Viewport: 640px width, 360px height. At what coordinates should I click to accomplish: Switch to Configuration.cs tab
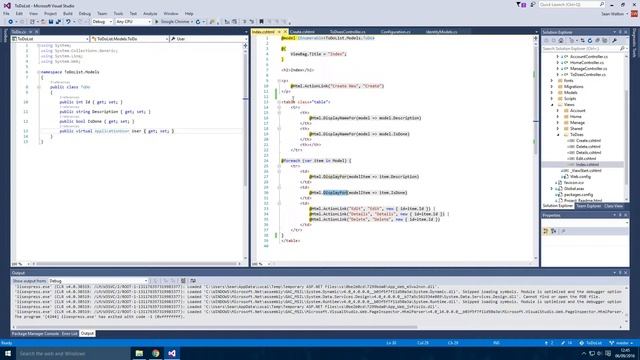point(396,32)
